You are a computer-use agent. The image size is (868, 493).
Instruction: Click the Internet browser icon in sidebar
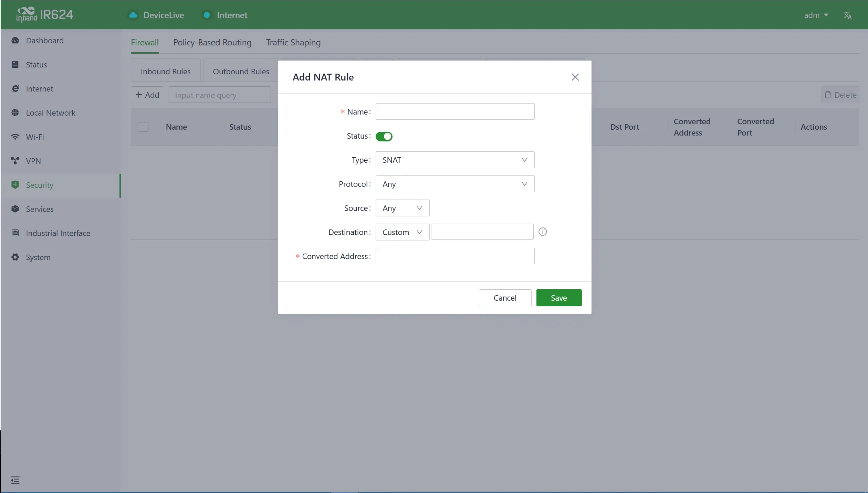coord(15,89)
